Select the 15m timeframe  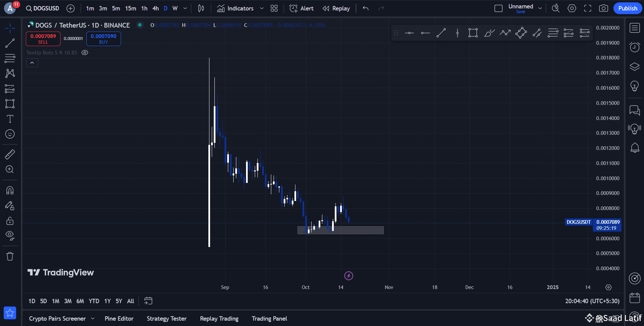[x=131, y=8]
